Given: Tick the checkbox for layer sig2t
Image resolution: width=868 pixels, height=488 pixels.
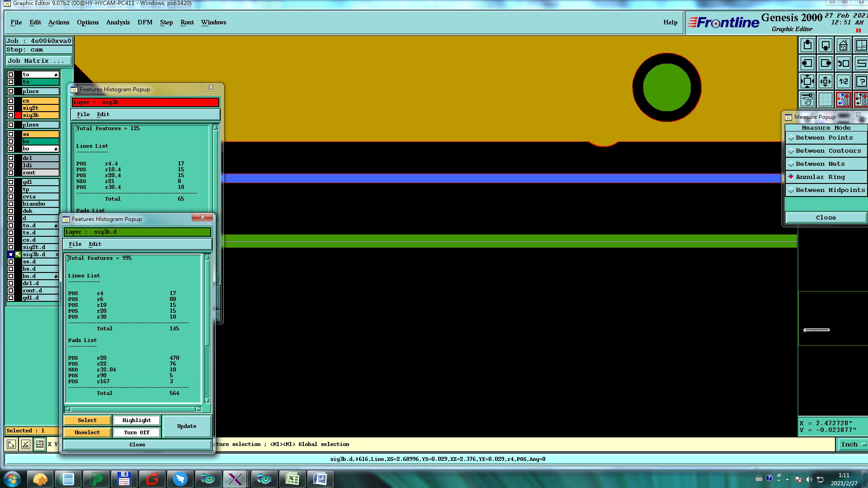Looking at the screenshot, I should click(x=11, y=108).
